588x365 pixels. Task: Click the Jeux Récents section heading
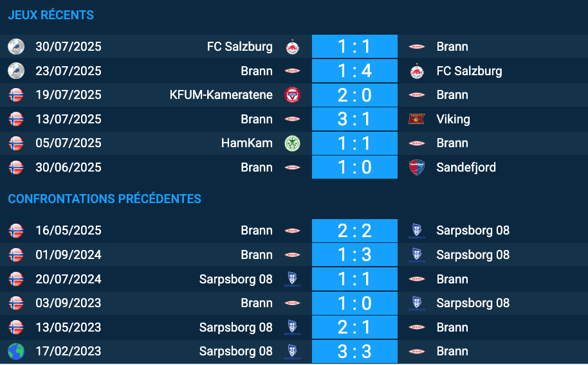point(51,15)
